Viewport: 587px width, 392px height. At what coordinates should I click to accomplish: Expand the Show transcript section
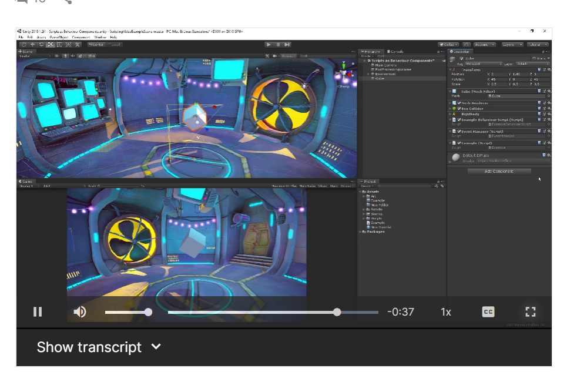click(x=99, y=347)
